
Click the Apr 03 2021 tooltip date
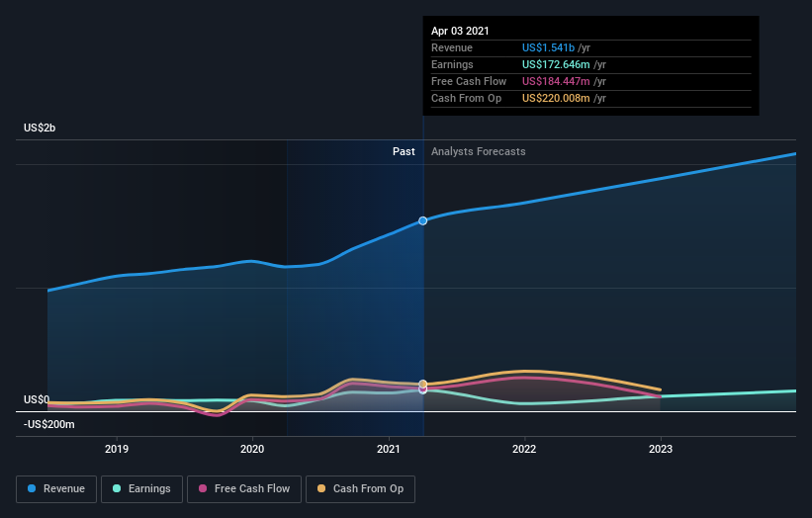[x=460, y=31]
